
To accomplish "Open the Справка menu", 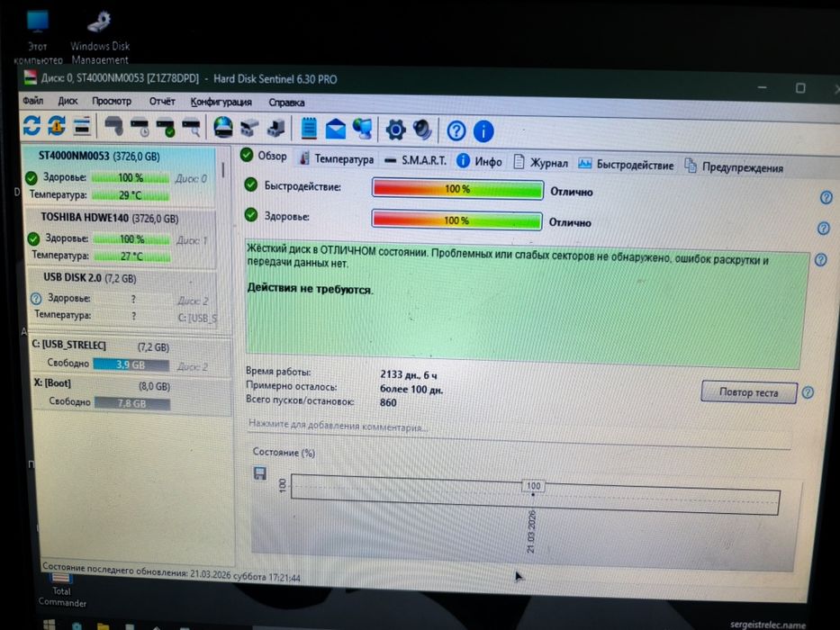I will [x=286, y=103].
